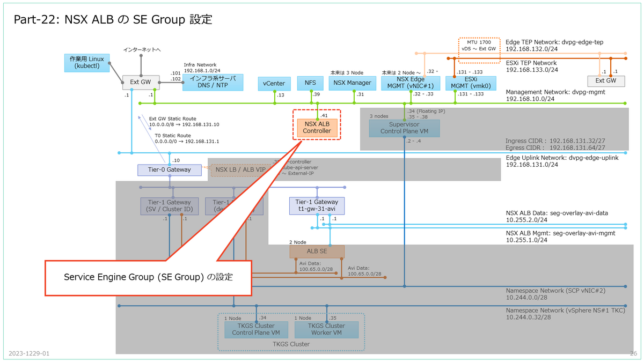Click the 'Infra Network' label
Image resolution: width=644 pixels, height=362 pixels.
[201, 65]
